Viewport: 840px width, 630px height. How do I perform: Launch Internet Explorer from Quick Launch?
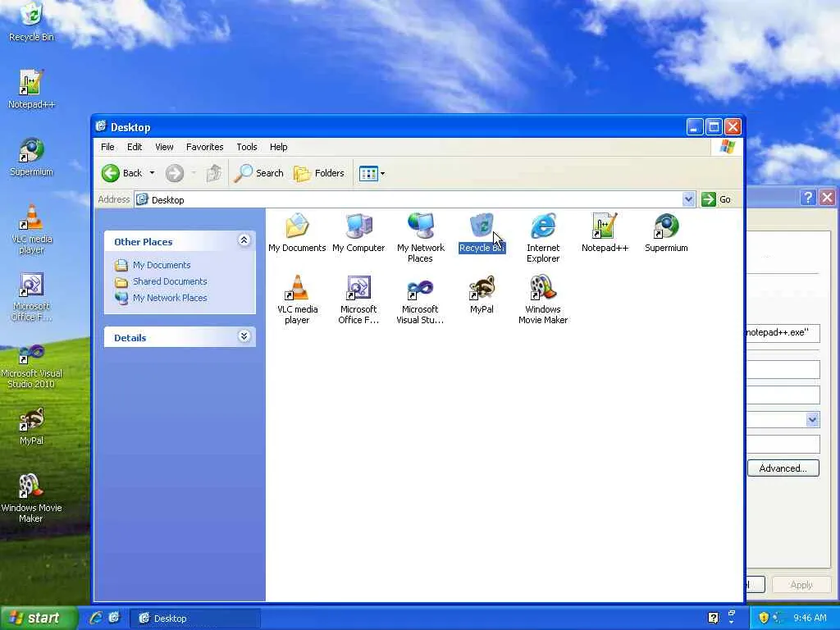point(97,618)
